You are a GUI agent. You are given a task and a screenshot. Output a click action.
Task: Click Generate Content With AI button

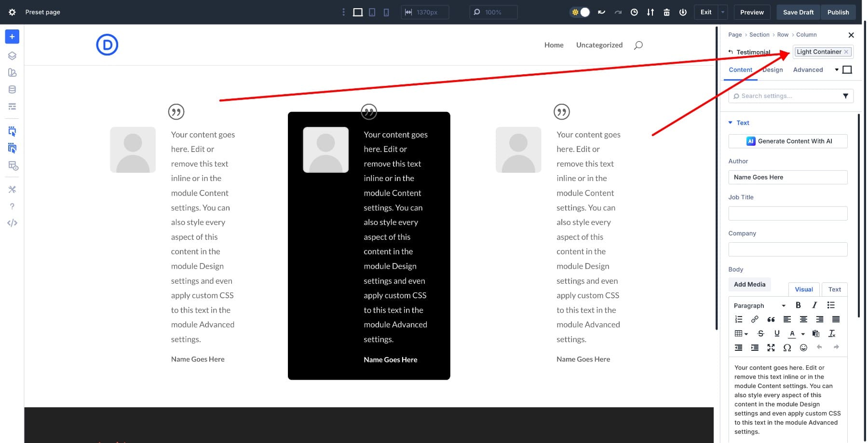pos(787,141)
